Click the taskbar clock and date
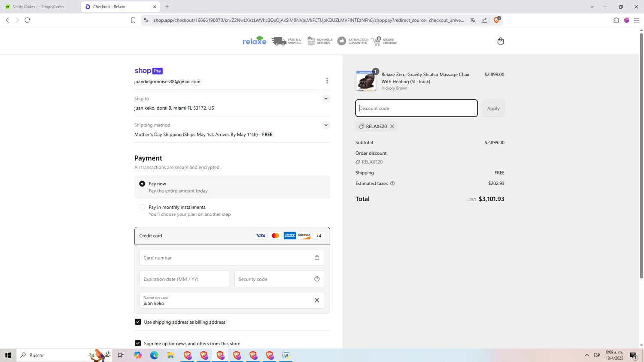The width and height of the screenshot is (644, 362). coord(614,355)
